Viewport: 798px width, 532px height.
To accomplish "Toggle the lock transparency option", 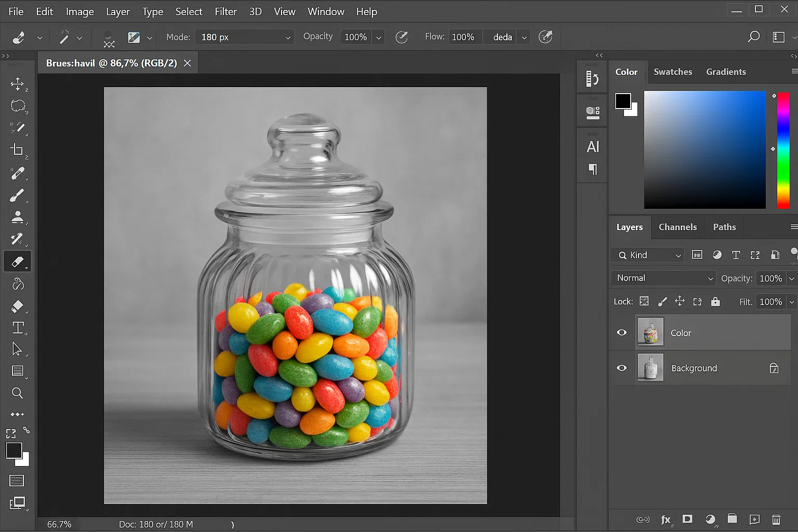I will [644, 301].
